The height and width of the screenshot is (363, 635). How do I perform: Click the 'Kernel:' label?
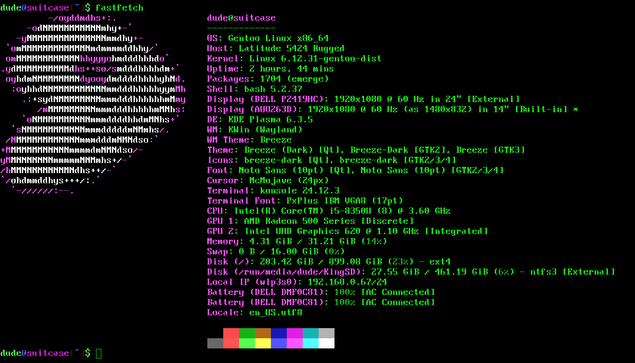click(x=226, y=58)
